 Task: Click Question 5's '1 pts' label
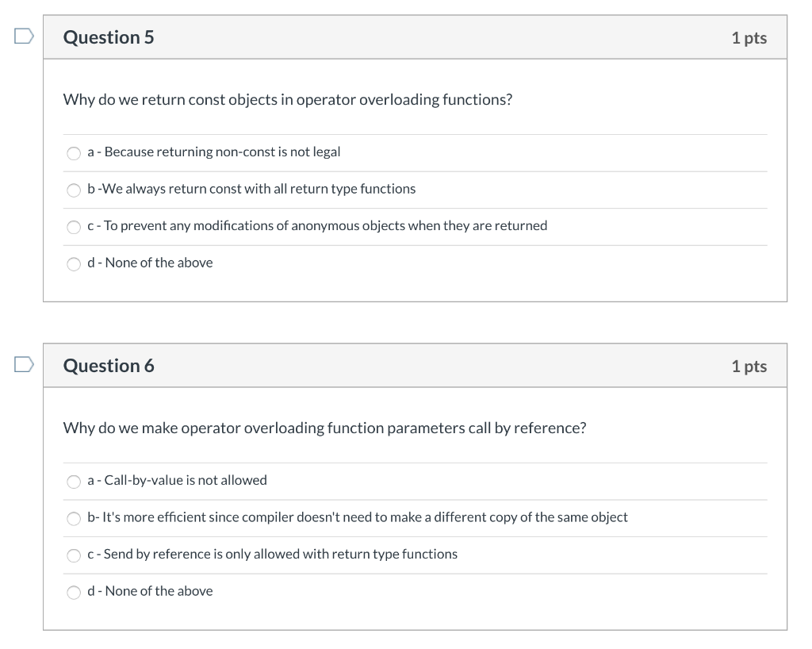749,38
